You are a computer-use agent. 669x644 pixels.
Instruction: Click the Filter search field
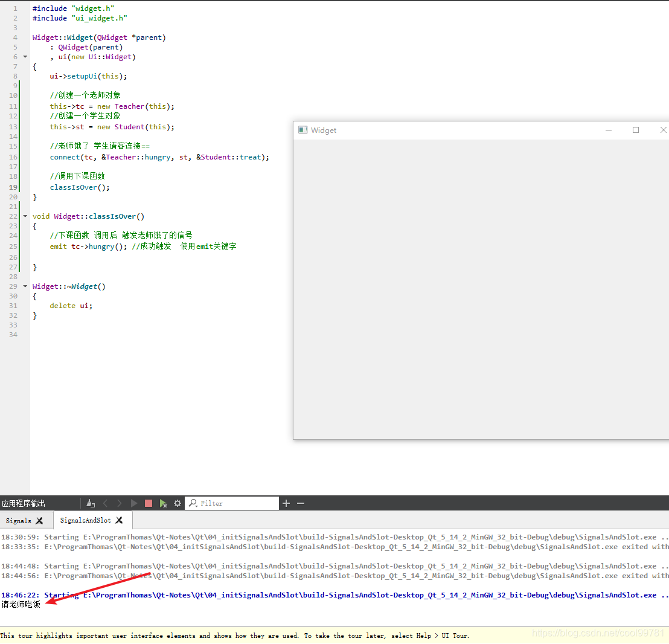click(x=232, y=503)
